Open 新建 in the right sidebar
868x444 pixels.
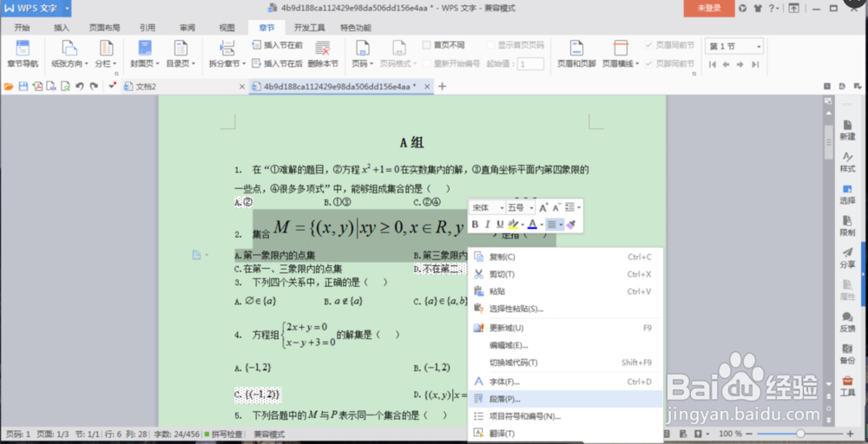click(847, 130)
